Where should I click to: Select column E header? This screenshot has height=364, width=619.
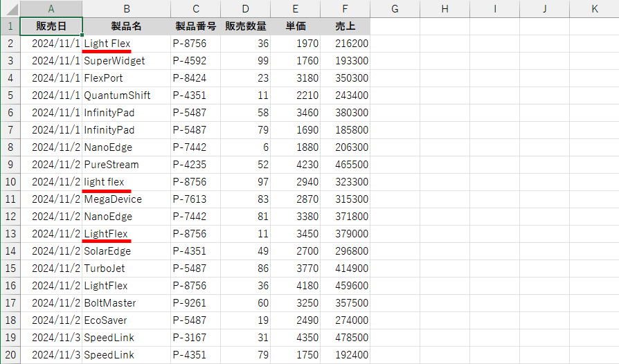click(x=295, y=9)
